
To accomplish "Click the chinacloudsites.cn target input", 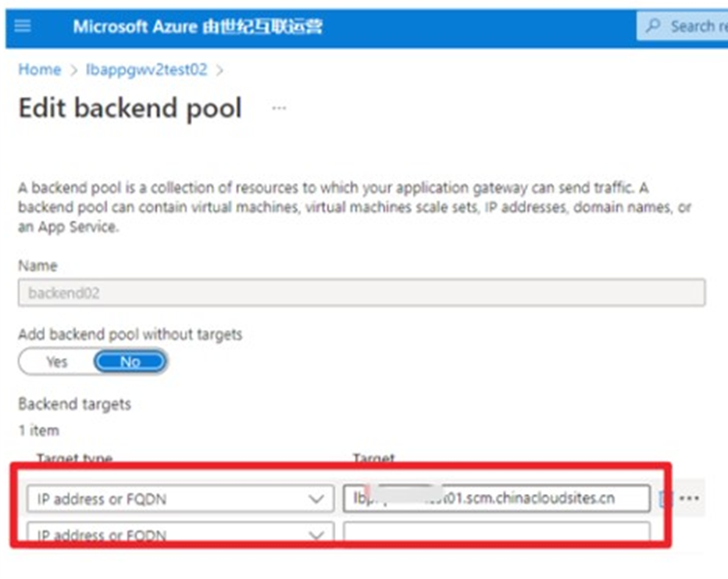I will click(495, 499).
